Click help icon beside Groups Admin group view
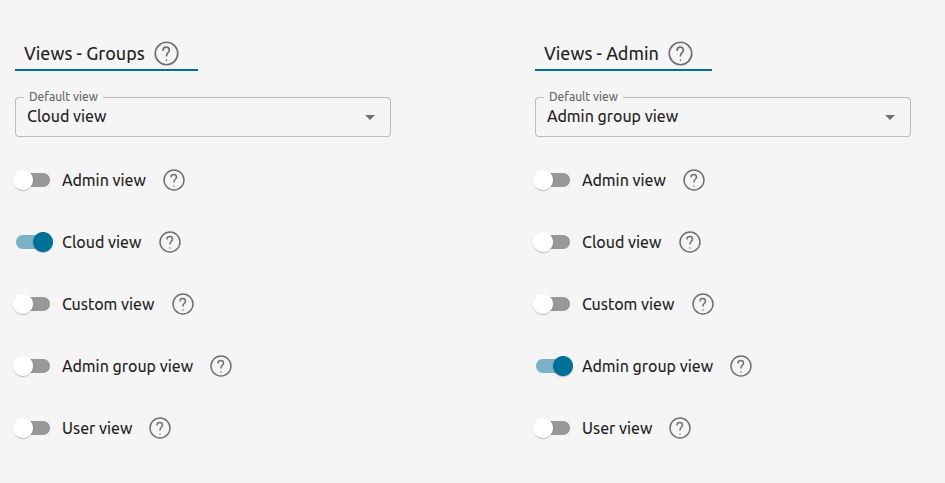Screen dimensions: 945x483 (x=221, y=366)
